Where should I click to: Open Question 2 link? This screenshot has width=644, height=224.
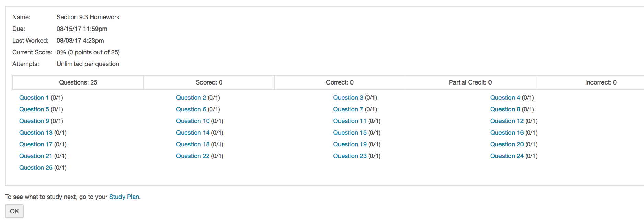point(191,98)
